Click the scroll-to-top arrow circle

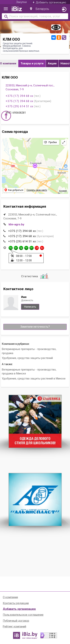6,116
